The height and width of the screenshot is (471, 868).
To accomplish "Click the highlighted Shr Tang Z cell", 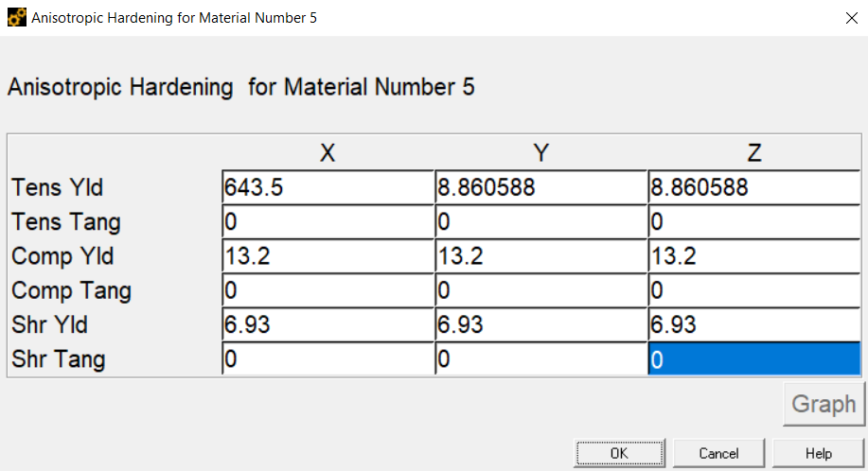I will point(754,358).
